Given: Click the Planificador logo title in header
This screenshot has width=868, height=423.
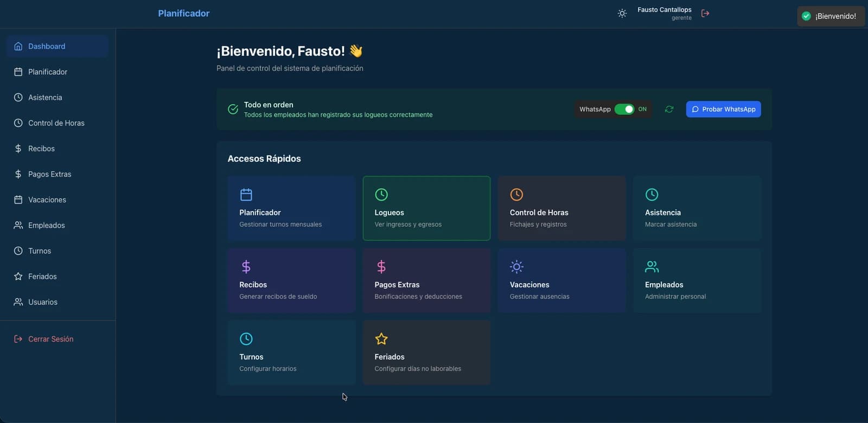Looking at the screenshot, I should click(183, 13).
